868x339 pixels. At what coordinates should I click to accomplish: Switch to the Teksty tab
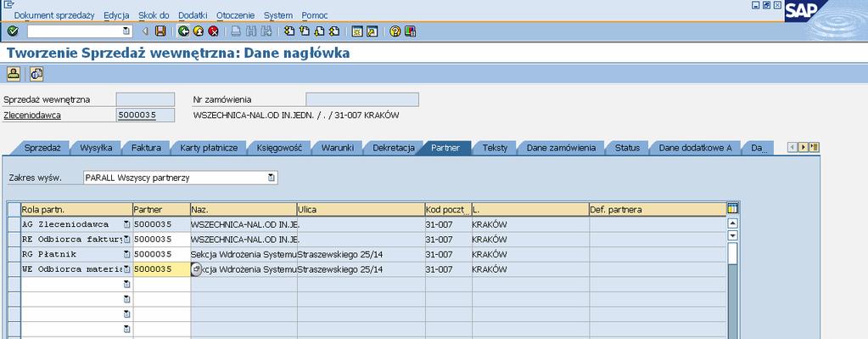click(495, 148)
